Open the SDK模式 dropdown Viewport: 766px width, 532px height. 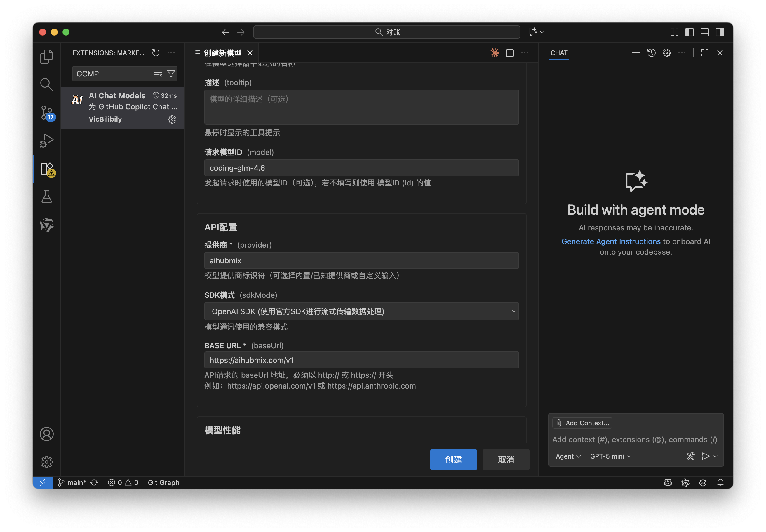coord(361,311)
